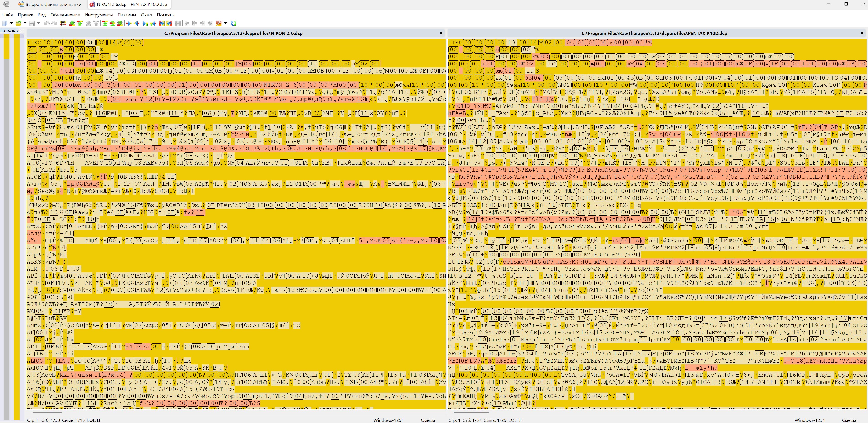Image resolution: width=868 pixels, height=423 pixels.
Task: Open the Вид menu
Action: click(42, 15)
